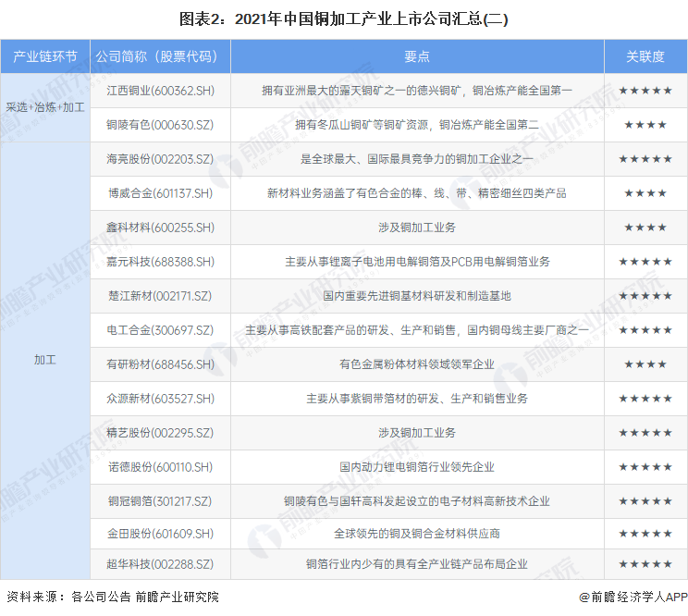Viewport: 688px width, 616px height.
Task: Click the 全产业链产品布局 description for 超华科技
Action: [417, 564]
